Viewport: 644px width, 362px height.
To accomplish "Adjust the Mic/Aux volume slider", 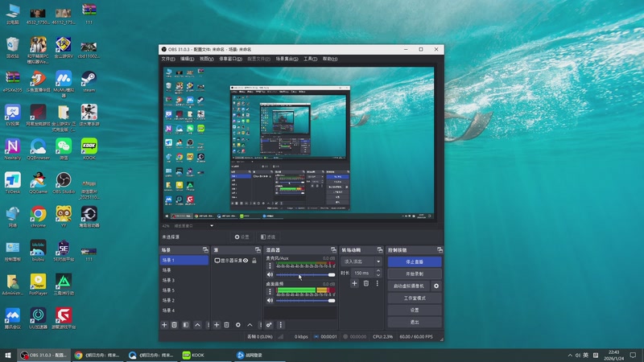I will click(305, 274).
